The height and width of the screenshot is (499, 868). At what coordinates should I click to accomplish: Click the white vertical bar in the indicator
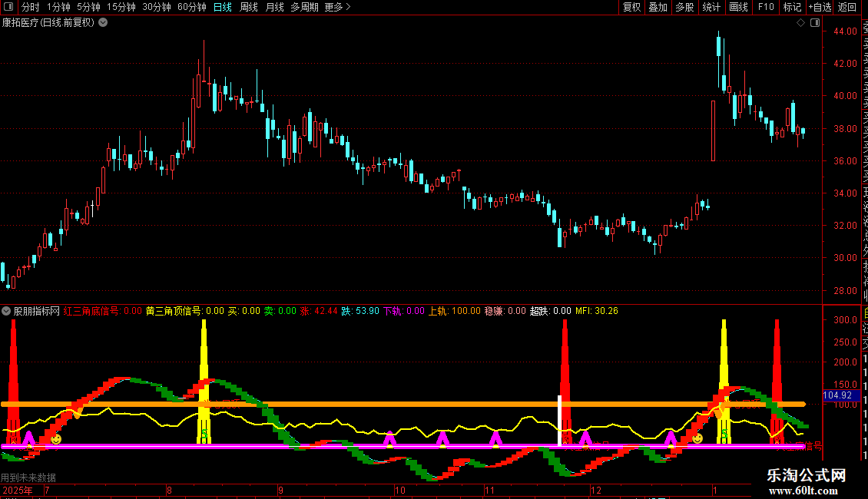pos(560,421)
